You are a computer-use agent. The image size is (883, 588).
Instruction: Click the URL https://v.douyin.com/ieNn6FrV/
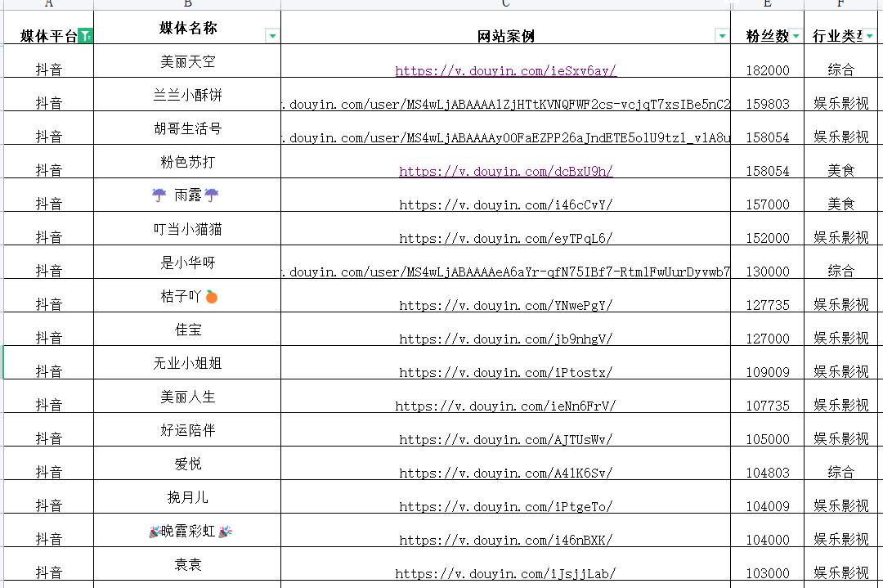tap(506, 406)
